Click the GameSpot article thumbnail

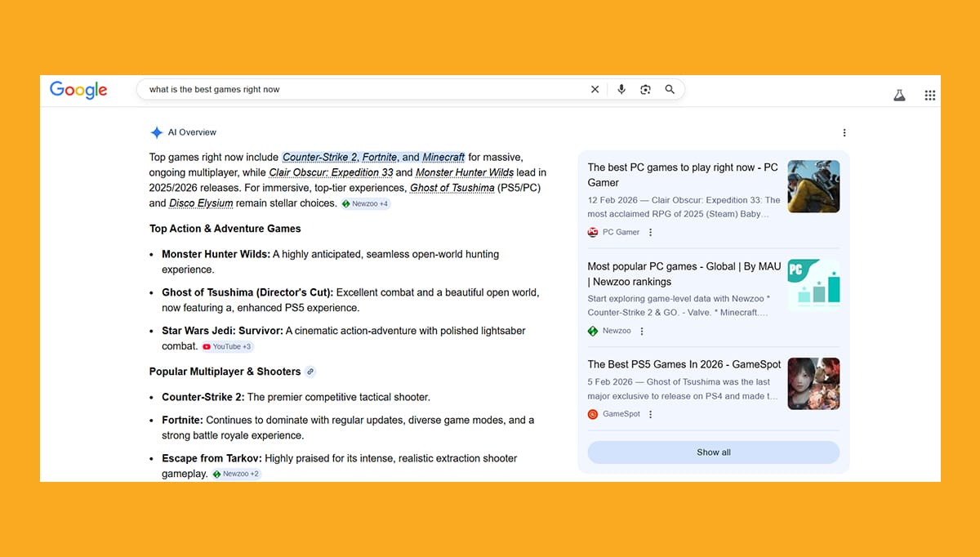point(813,384)
